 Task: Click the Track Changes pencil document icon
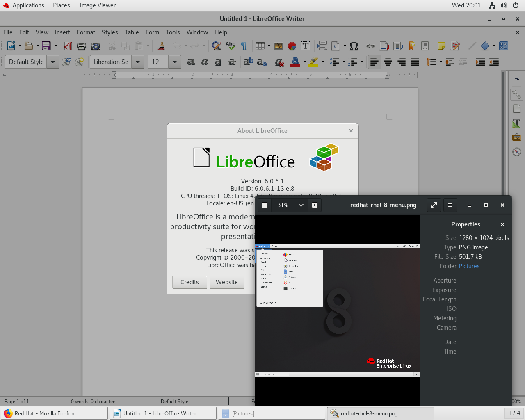(455, 46)
